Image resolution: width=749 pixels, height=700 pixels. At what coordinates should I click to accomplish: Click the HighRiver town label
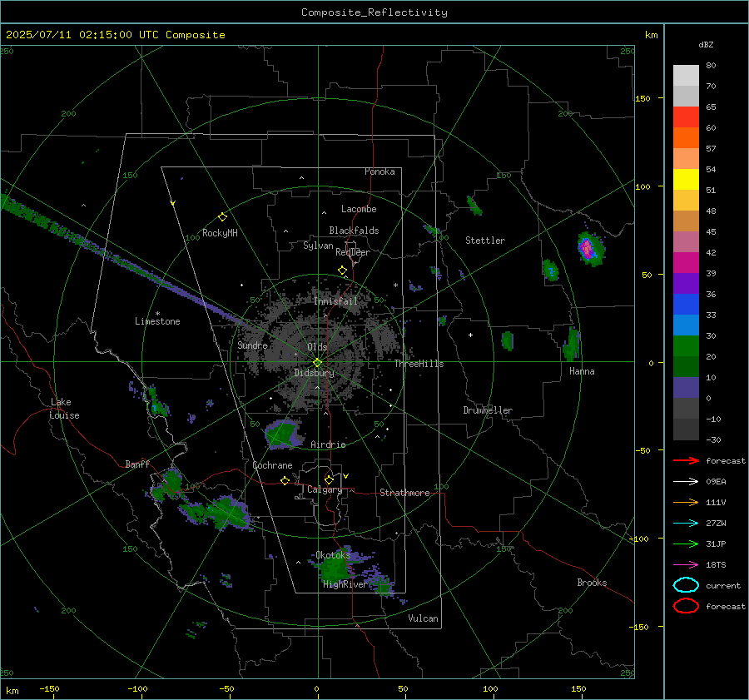tap(345, 584)
